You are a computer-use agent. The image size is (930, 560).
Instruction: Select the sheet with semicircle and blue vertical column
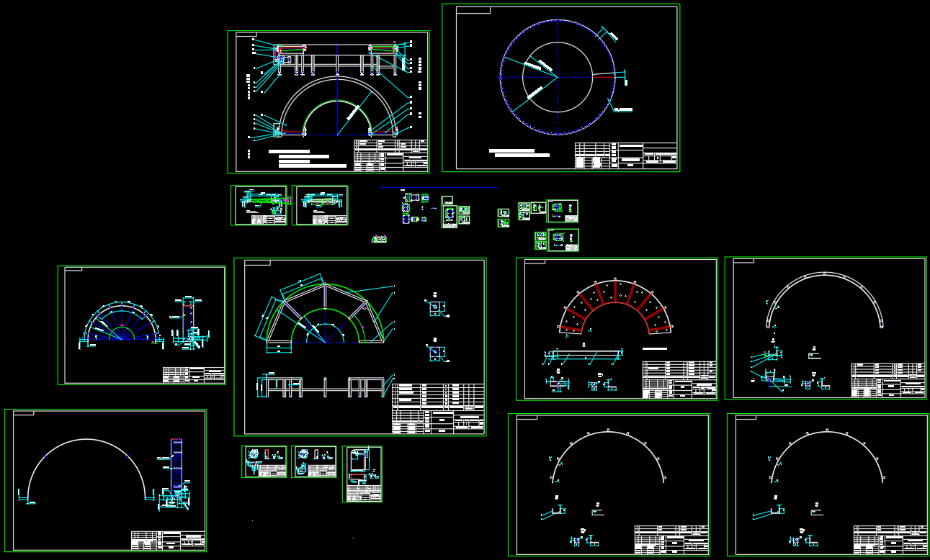[106, 481]
